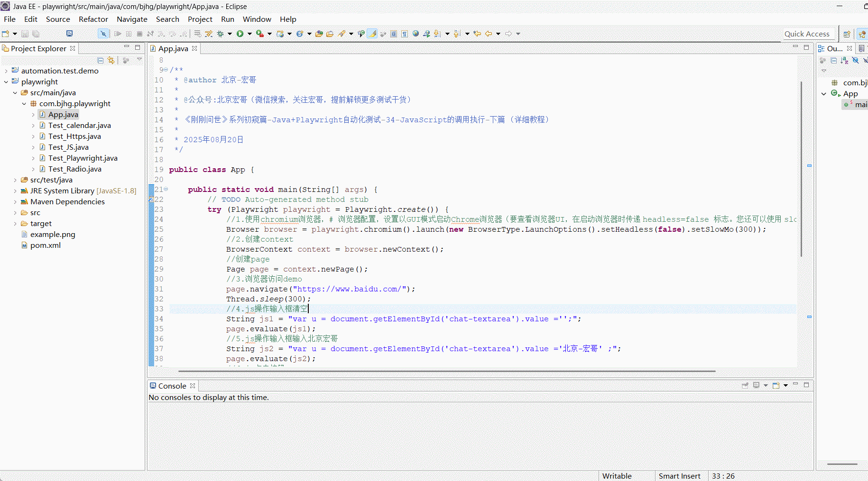
Task: Click the Step Over icon
Action: click(x=172, y=34)
